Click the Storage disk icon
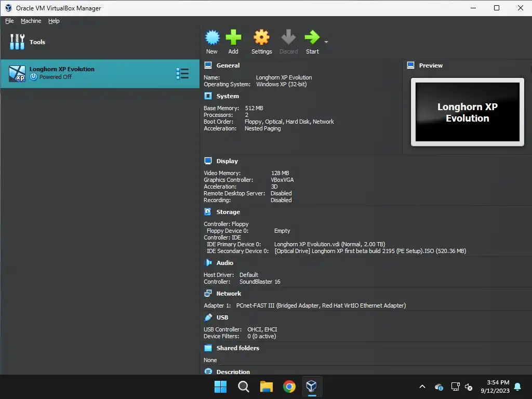This screenshot has height=399, width=532. click(x=208, y=212)
